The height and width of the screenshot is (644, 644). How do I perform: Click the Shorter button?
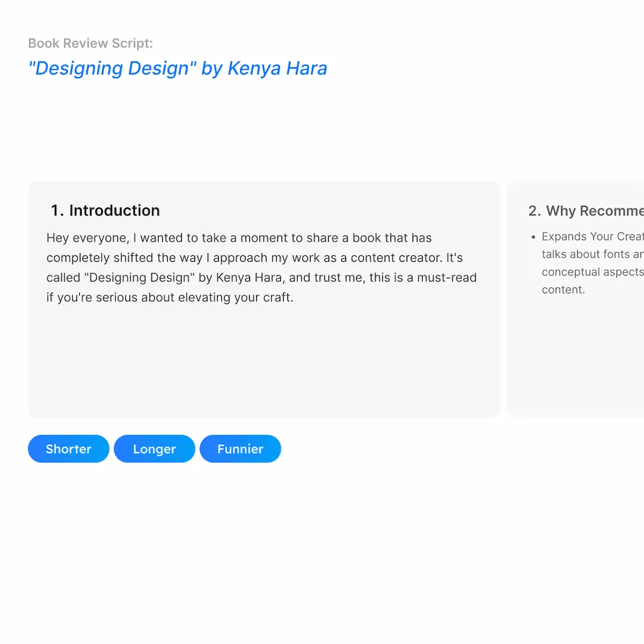pos(69,448)
